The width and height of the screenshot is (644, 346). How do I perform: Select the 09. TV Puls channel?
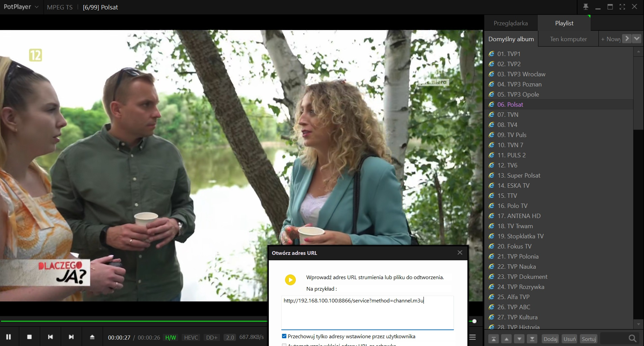click(x=559, y=135)
